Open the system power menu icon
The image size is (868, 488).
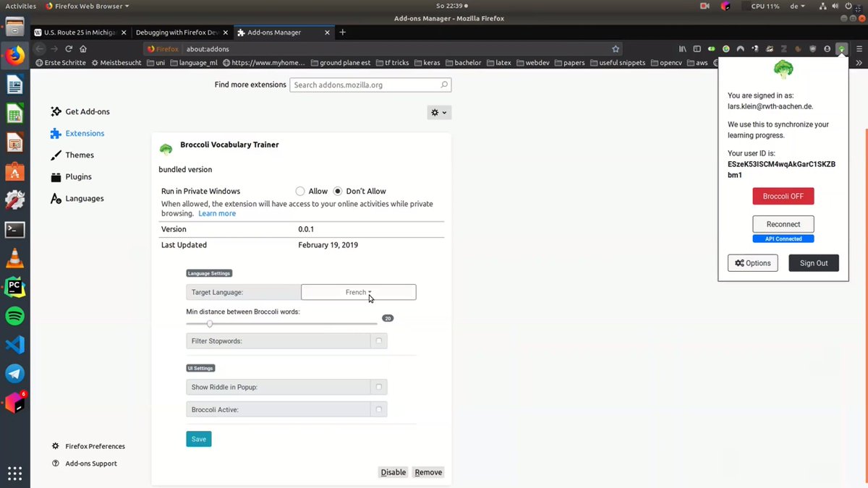849,6
